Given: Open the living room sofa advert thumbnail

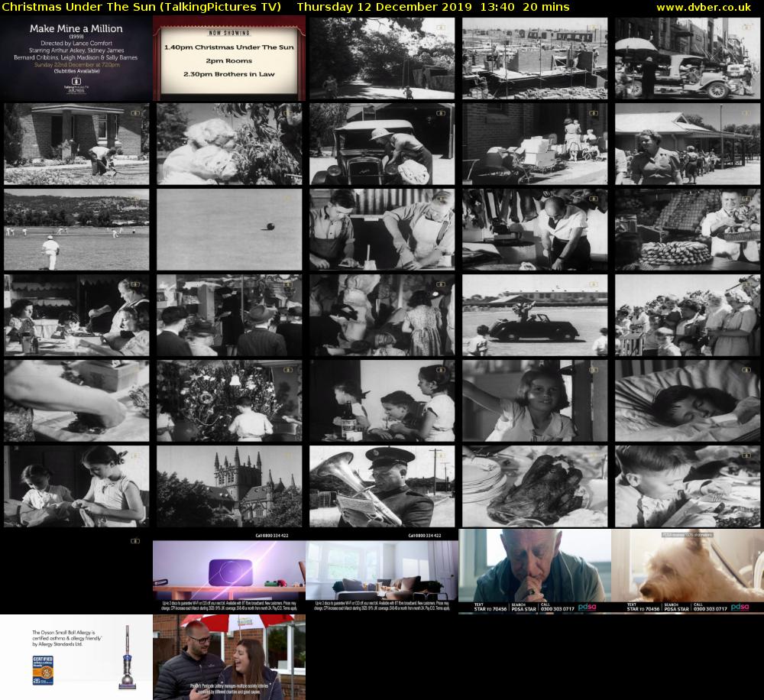Looking at the screenshot, I should pyautogui.click(x=382, y=572).
